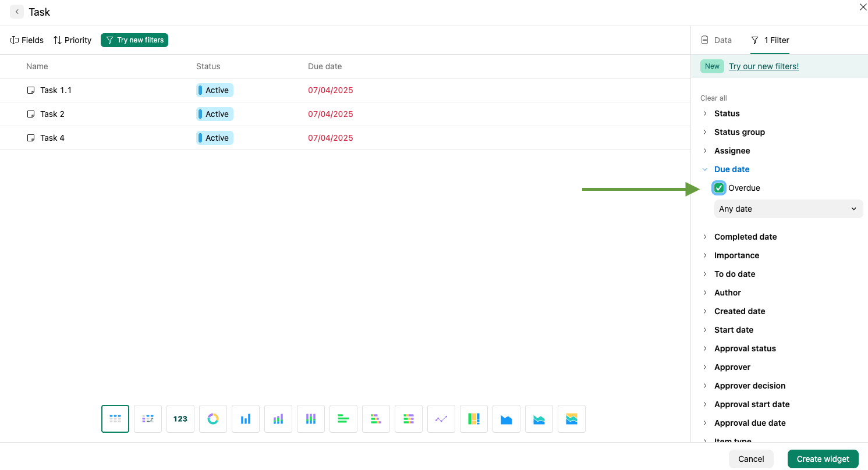Viewport: 868px width, 470px height.
Task: Click the Name column header
Action: (x=37, y=66)
